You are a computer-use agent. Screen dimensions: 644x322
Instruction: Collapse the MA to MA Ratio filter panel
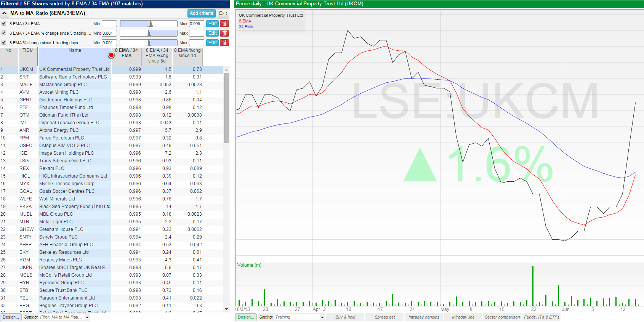tap(4, 13)
